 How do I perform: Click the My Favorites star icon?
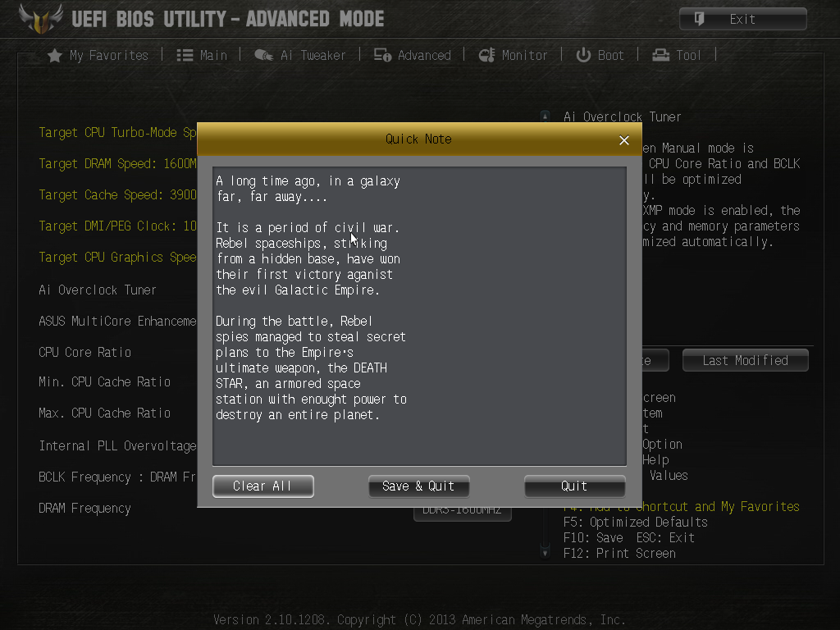click(x=55, y=56)
